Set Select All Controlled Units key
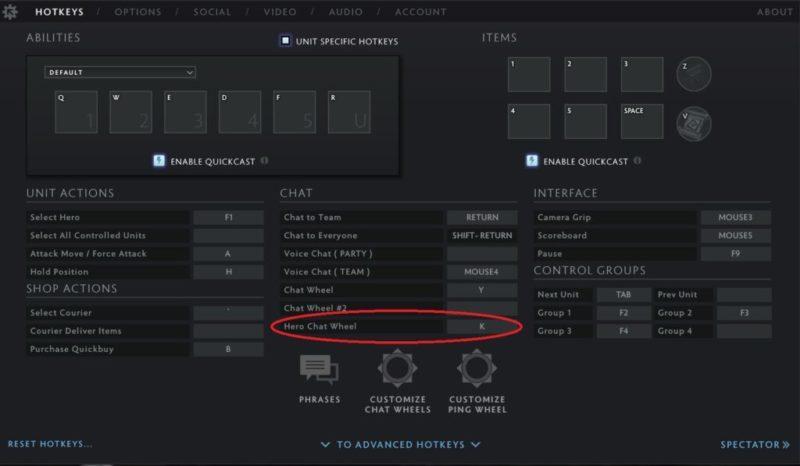This screenshot has height=466, width=800. 228,236
